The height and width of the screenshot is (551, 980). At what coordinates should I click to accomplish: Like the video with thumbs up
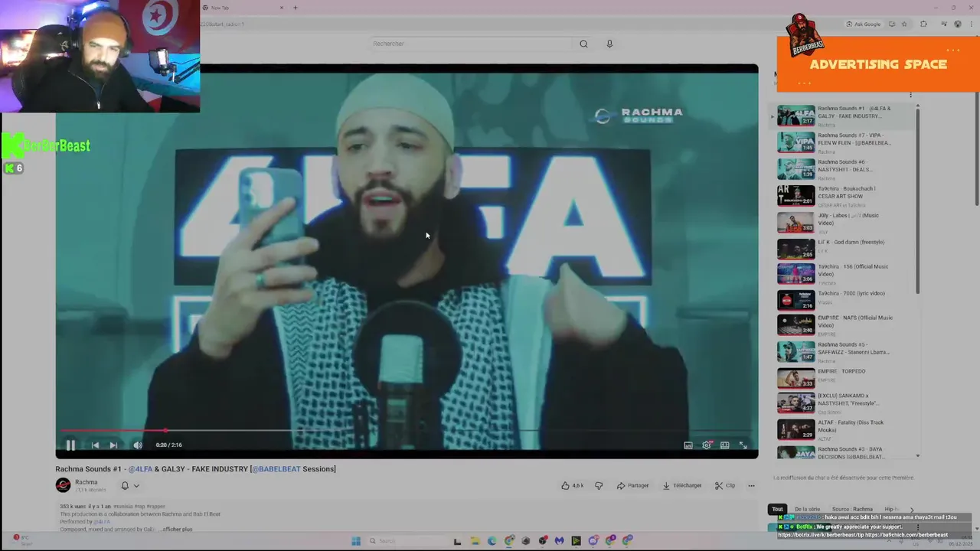pyautogui.click(x=572, y=485)
